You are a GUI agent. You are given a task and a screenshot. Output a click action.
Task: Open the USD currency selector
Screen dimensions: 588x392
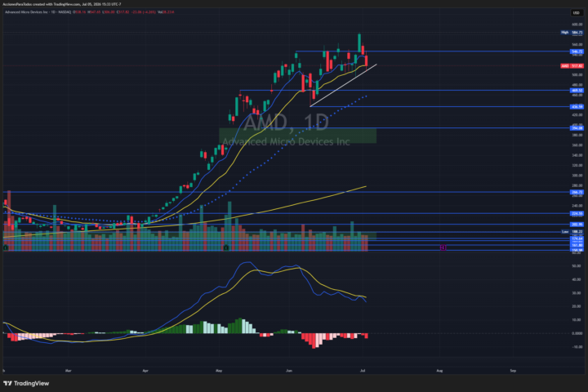[x=576, y=13]
